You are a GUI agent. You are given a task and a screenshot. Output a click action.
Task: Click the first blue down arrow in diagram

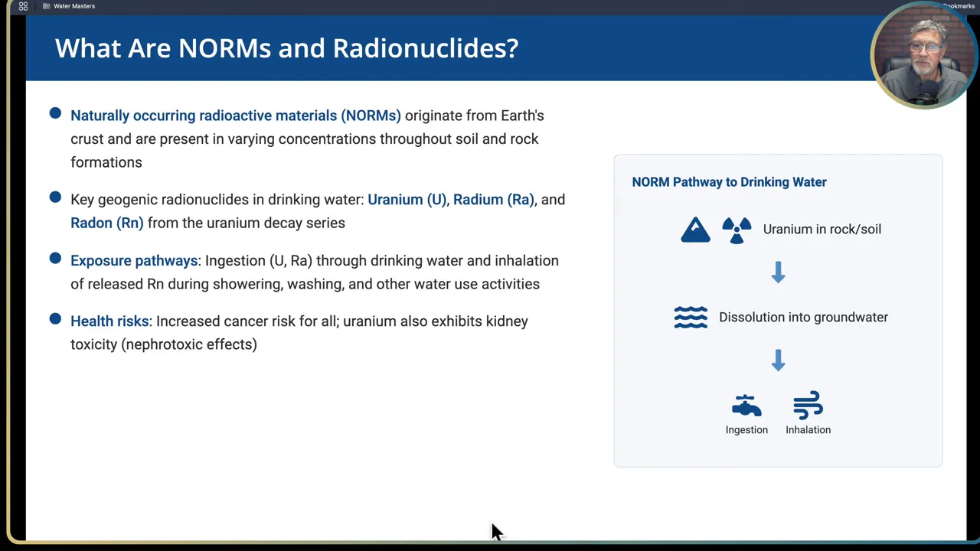pyautogui.click(x=778, y=272)
